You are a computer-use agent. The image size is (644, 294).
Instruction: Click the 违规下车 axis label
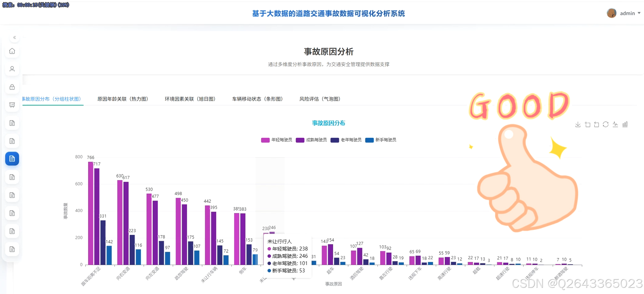[415, 273]
